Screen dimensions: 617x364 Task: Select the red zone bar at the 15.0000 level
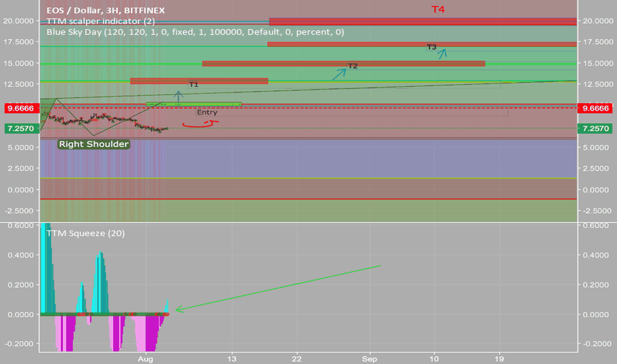click(344, 64)
